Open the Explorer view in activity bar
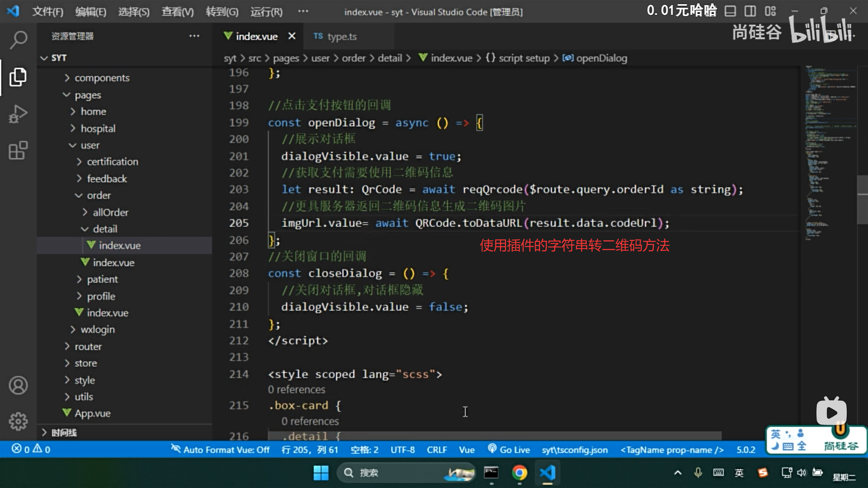Screen dimensions: 868x488 click(x=18, y=77)
